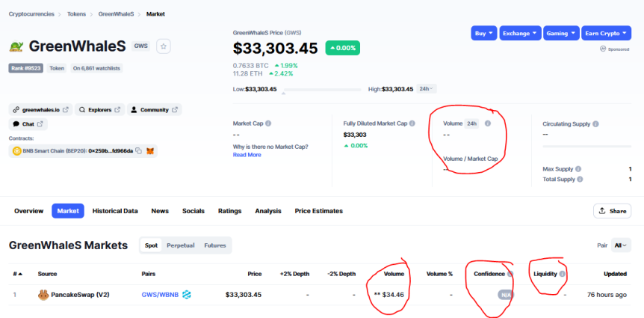The image size is (644, 318).
Task: Click the GWS ticker badge
Action: [x=141, y=46]
